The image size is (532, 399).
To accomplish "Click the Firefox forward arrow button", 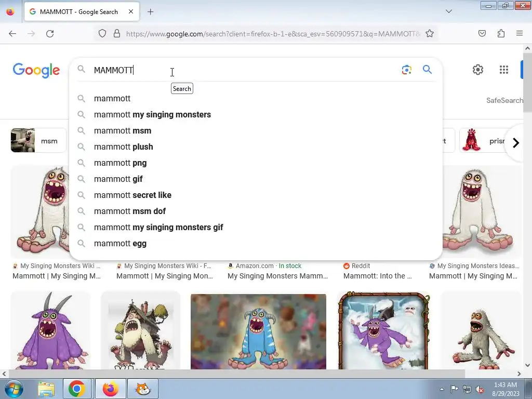I will (31, 34).
